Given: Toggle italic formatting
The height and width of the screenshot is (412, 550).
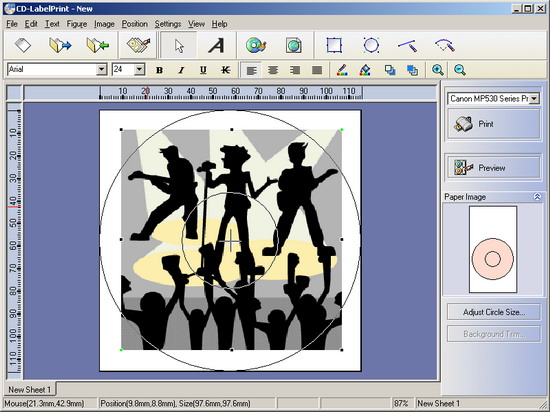Looking at the screenshot, I should click(x=181, y=70).
